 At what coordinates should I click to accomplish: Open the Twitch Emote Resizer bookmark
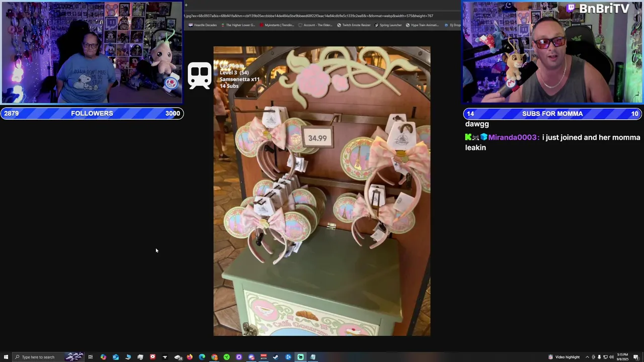[x=354, y=25]
